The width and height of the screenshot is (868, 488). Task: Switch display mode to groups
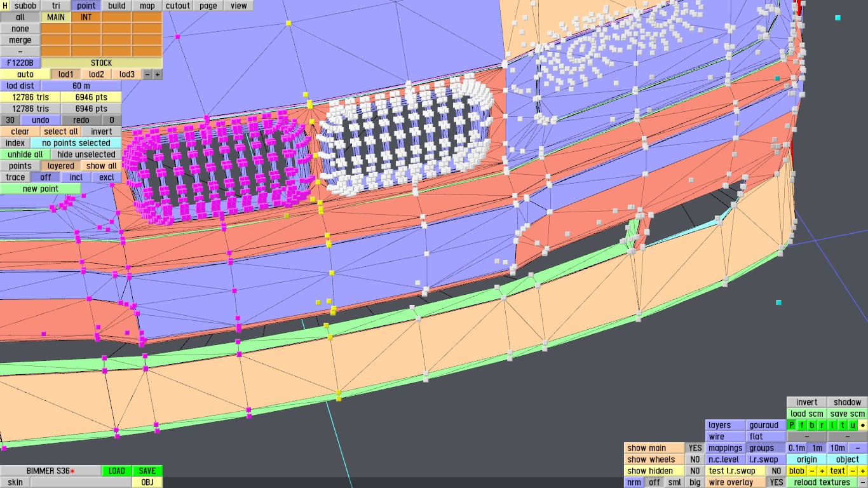click(x=766, y=448)
